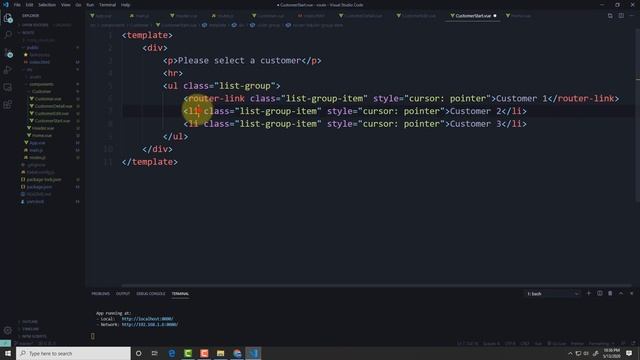This screenshot has width=640, height=360.
Task: Collapse the public folder in Explorer
Action: (33, 47)
